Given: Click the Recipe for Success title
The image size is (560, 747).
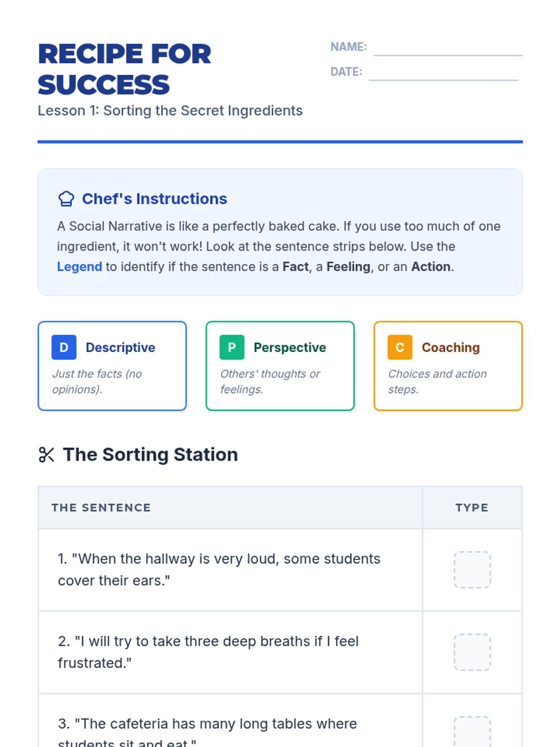Looking at the screenshot, I should coord(125,69).
